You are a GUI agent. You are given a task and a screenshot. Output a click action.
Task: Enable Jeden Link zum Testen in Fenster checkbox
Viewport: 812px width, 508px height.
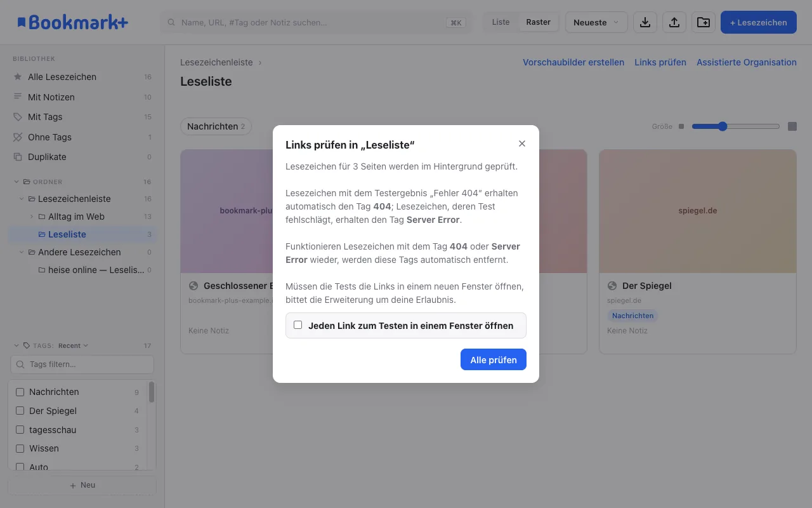298,325
